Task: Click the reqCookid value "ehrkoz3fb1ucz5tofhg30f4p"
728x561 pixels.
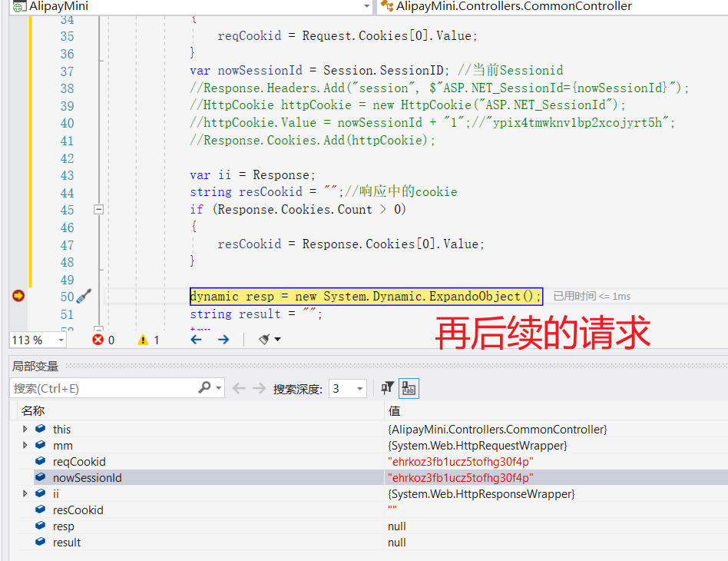Action: pos(460,462)
